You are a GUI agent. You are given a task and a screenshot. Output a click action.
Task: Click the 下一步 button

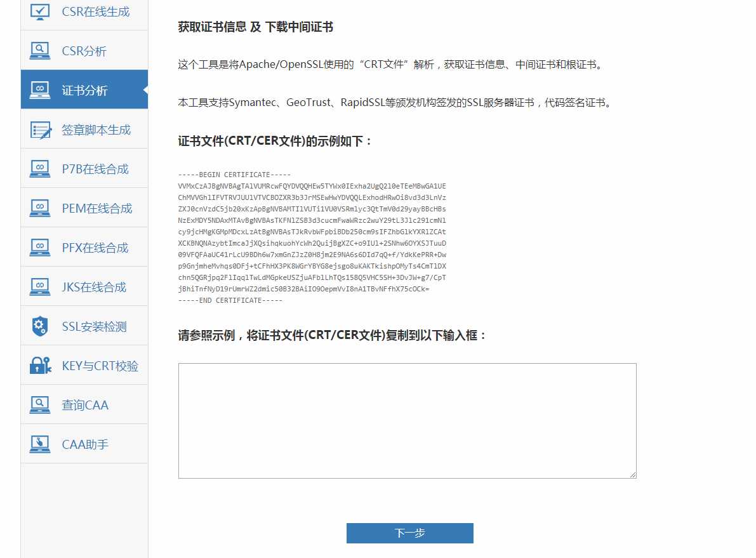[410, 533]
